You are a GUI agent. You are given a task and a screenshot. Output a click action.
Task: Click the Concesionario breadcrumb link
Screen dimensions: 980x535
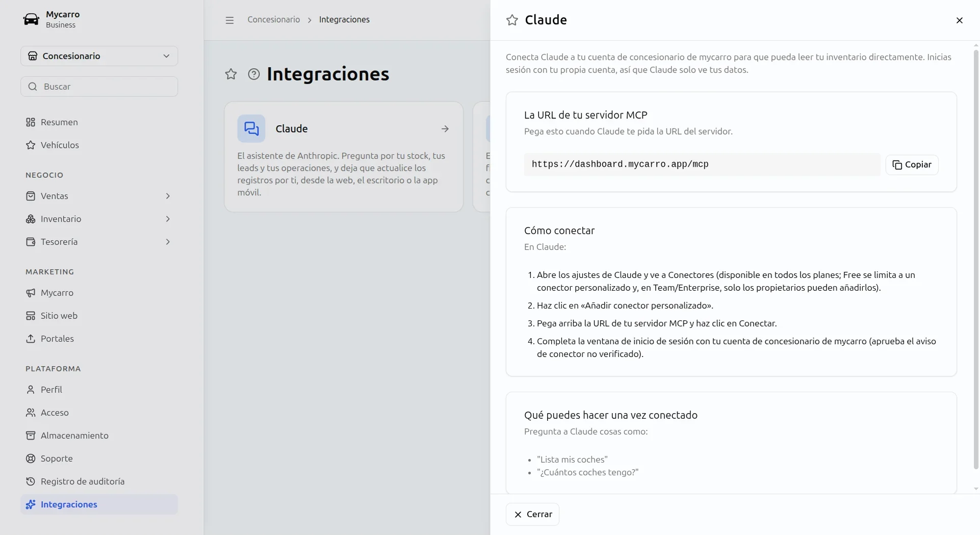pos(274,20)
